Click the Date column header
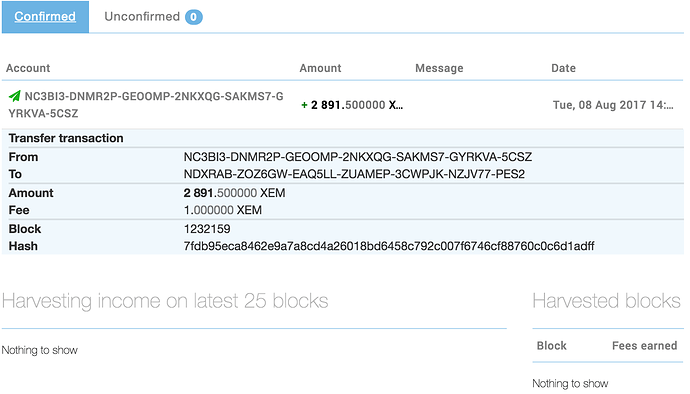690x394 pixels. tap(563, 68)
